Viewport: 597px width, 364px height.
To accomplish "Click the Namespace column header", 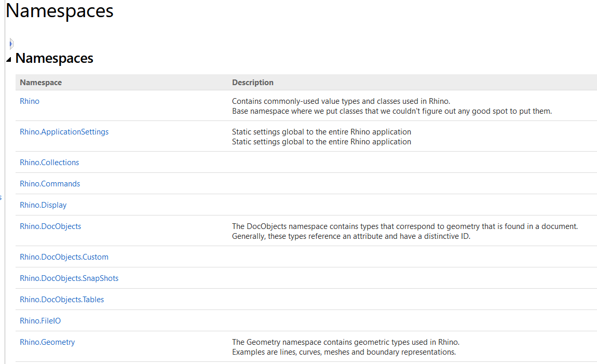I will coord(40,83).
